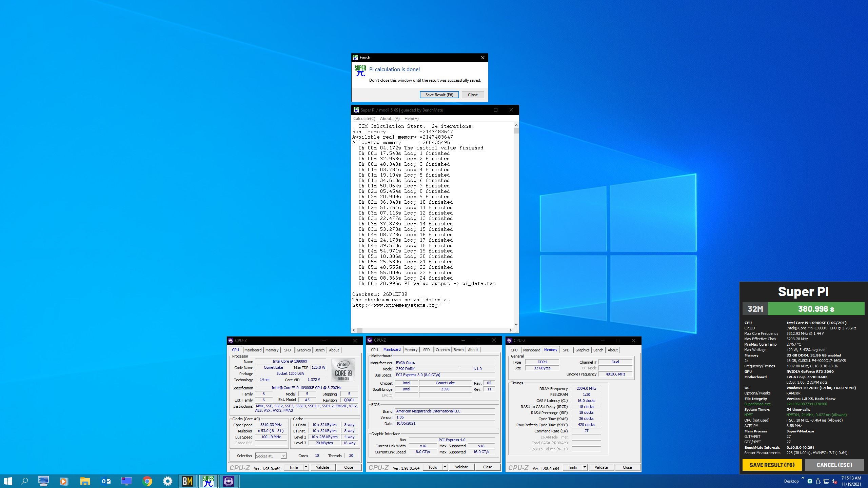Image resolution: width=868 pixels, height=488 pixels.
Task: Click Validate in the Memory CPU-Z window
Action: click(601, 467)
